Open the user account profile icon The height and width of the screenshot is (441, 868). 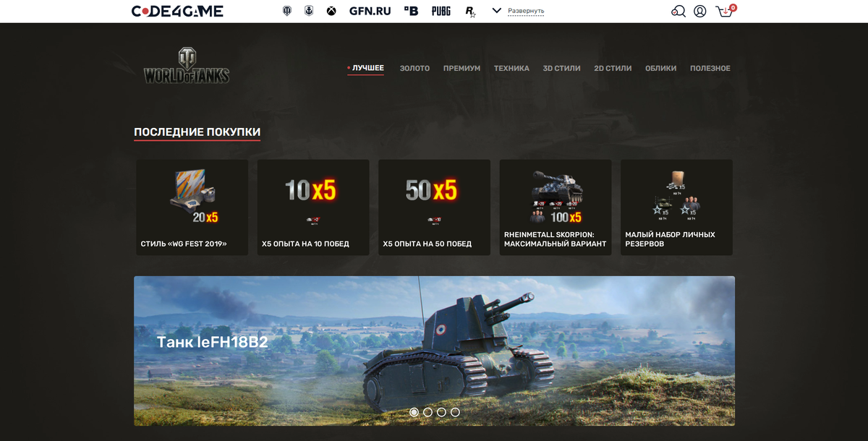[x=700, y=11]
